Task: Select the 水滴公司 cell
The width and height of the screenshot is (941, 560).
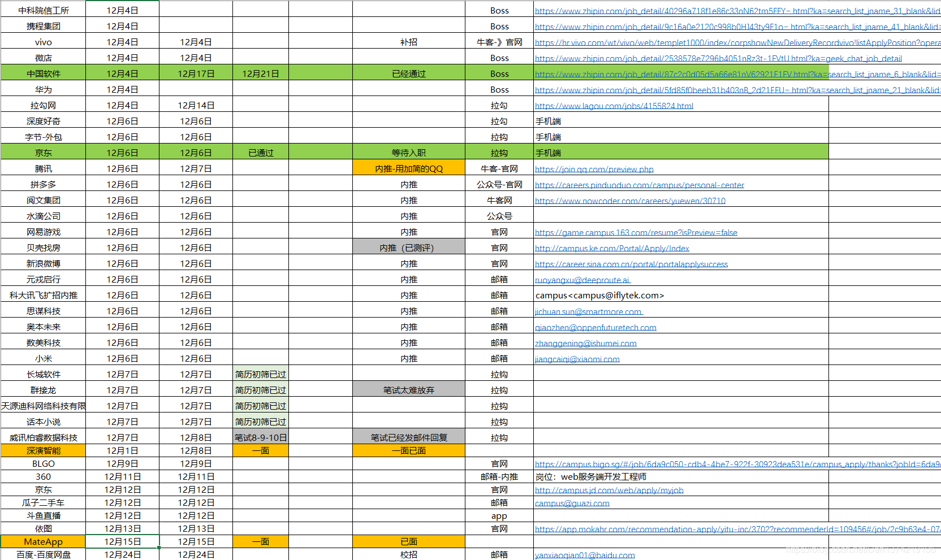Action: pos(43,216)
